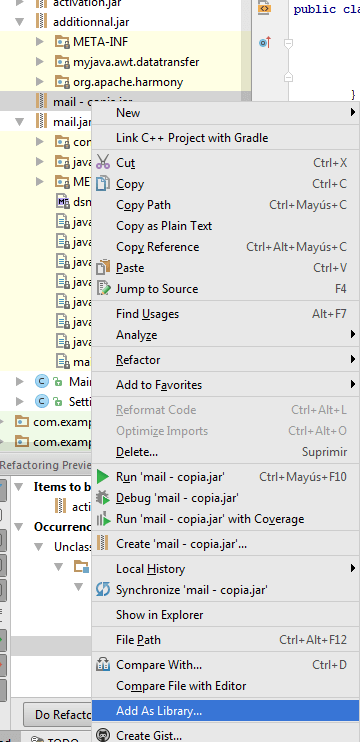Screen dimensions: 360x742
Task: Click the META-INF package folder icon under additionnal.jar
Action: pyautogui.click(x=62, y=42)
